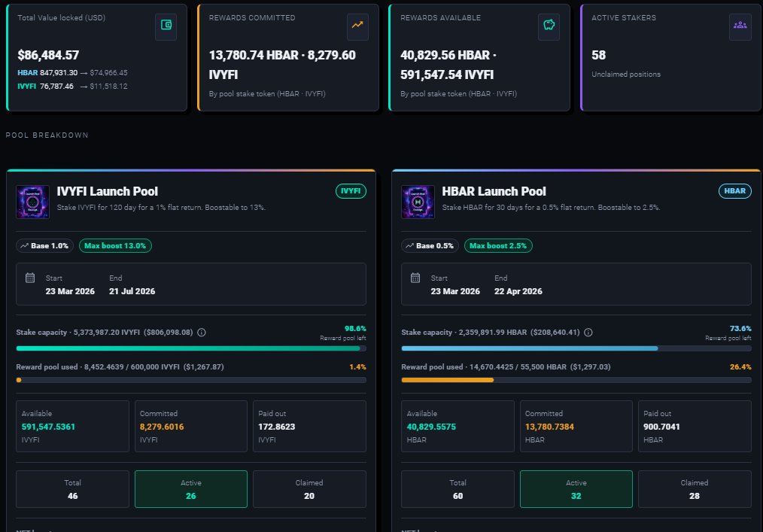
Task: Select the Active 32 tab in HBAR pool
Action: click(x=576, y=489)
